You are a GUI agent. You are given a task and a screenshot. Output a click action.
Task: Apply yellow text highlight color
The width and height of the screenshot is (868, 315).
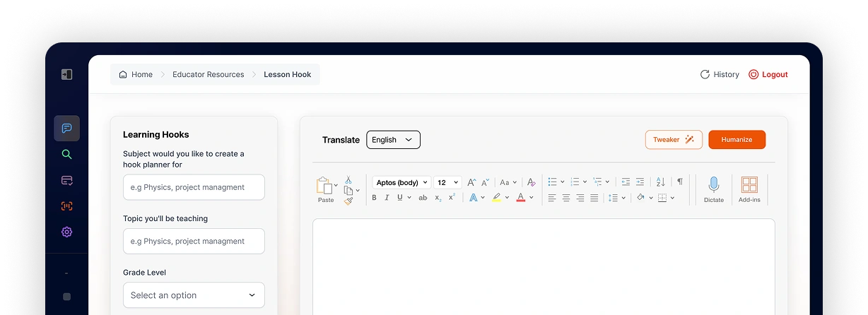[x=497, y=198]
